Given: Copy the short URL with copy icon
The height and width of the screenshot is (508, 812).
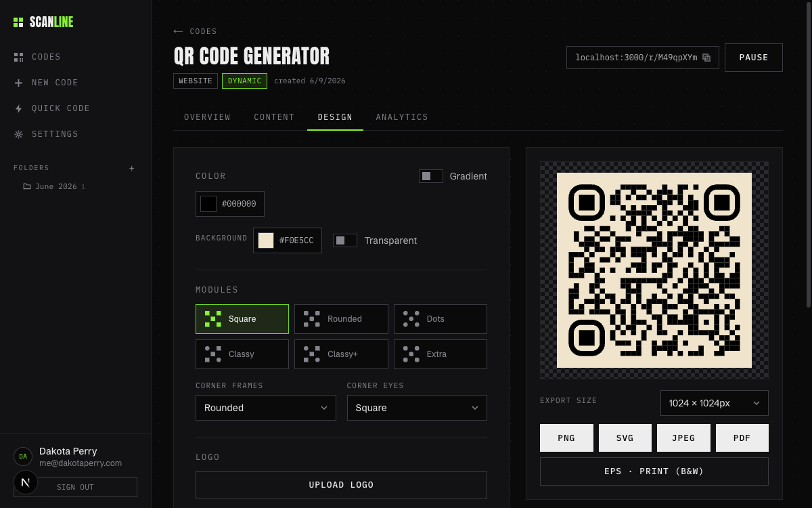Looking at the screenshot, I should click(706, 58).
